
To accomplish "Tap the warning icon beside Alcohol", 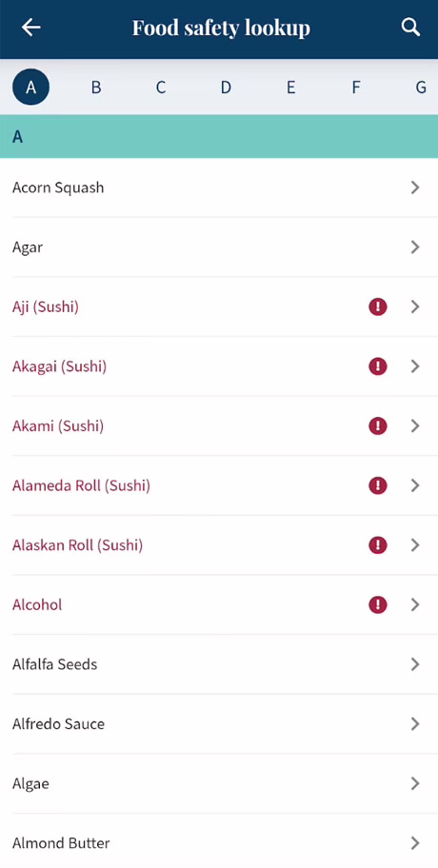I will (378, 605).
